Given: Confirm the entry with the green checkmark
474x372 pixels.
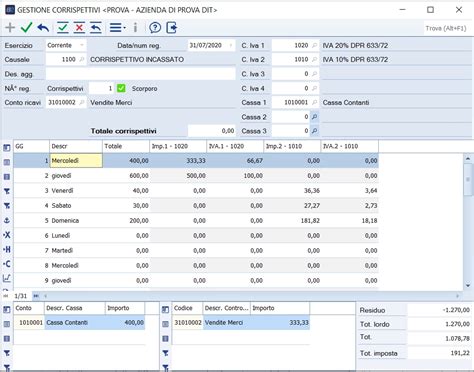Looking at the screenshot, I should tap(26, 27).
